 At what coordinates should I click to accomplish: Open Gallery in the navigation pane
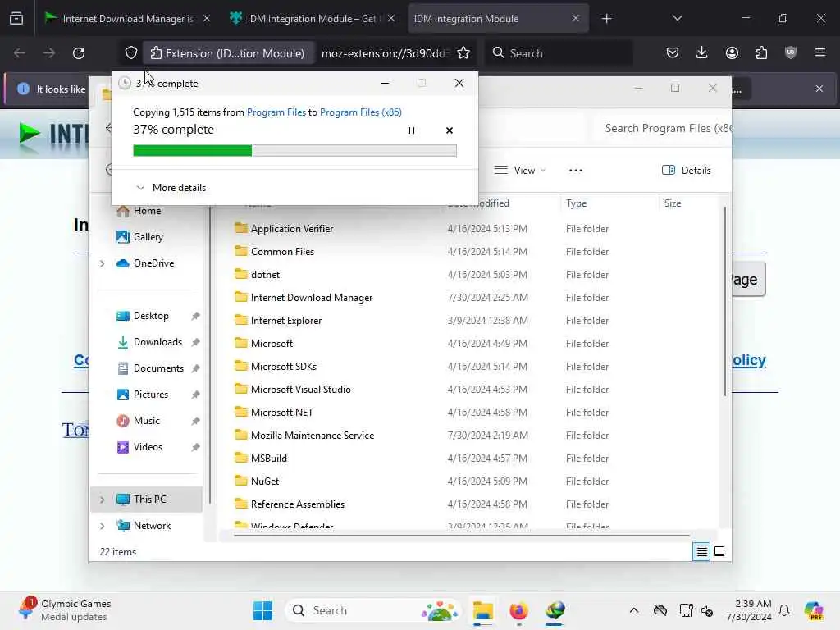coord(148,237)
